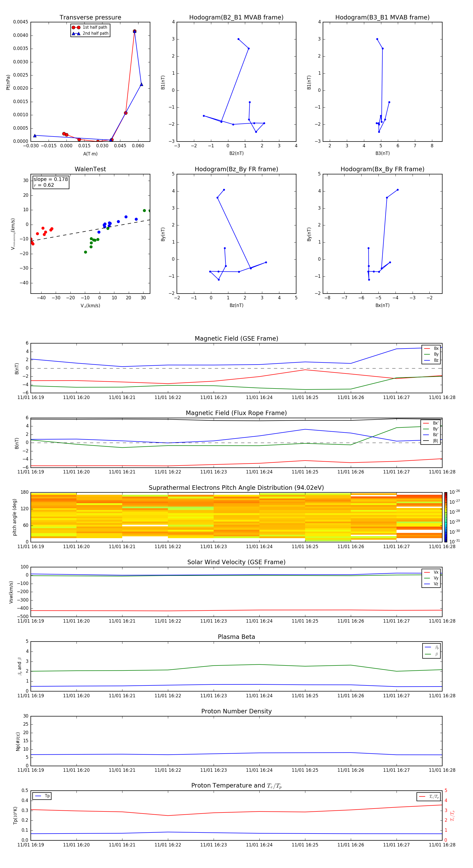Select the red "Te/Tp" legend entry
Screen dimensions: 473x868
[x=429, y=796]
